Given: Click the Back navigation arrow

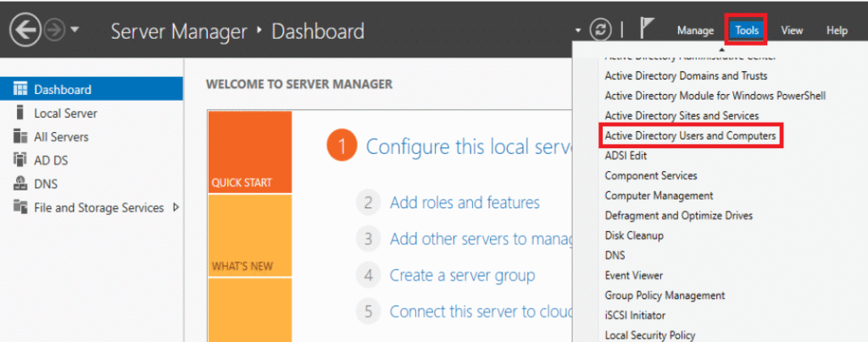Looking at the screenshot, I should click(25, 30).
